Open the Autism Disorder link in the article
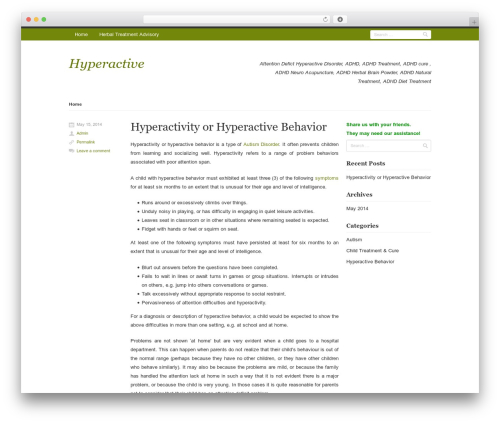500x423 pixels. (x=261, y=144)
